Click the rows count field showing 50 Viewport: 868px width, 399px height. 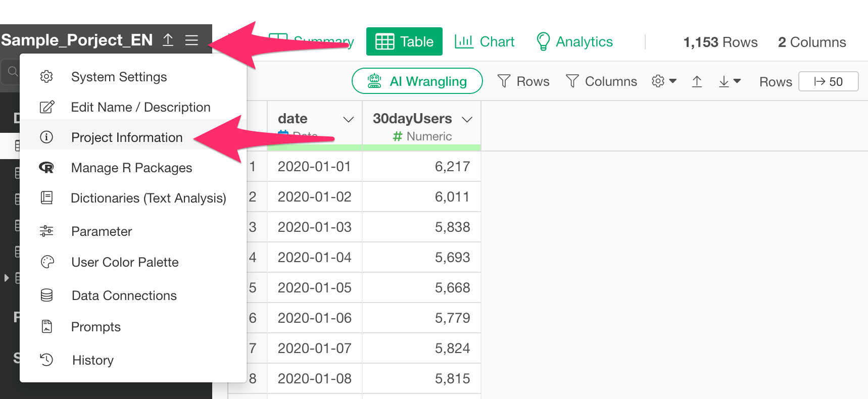click(x=828, y=81)
